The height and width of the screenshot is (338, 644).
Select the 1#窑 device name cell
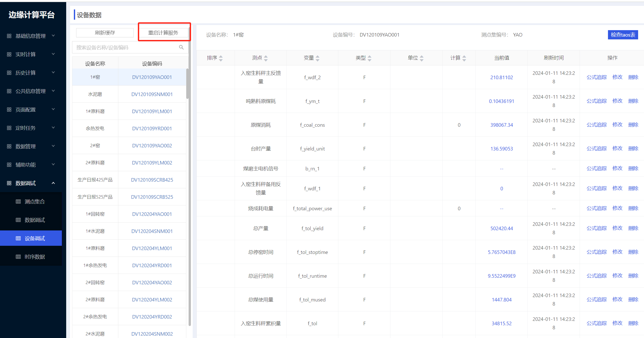point(95,77)
